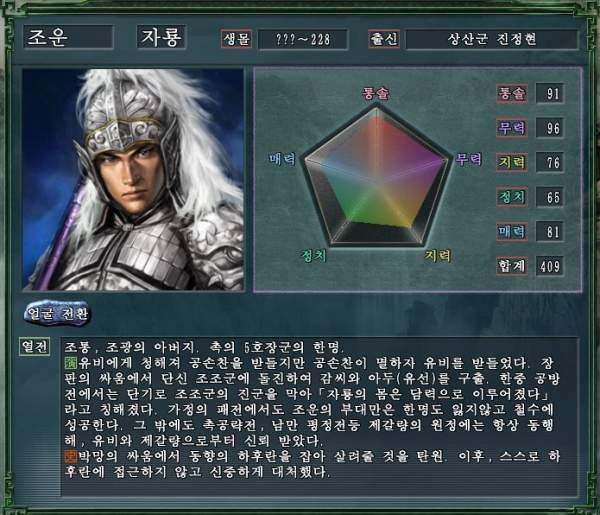Click the ???~228 lifespan field
Viewport: 600px width, 515px height.
click(x=303, y=39)
